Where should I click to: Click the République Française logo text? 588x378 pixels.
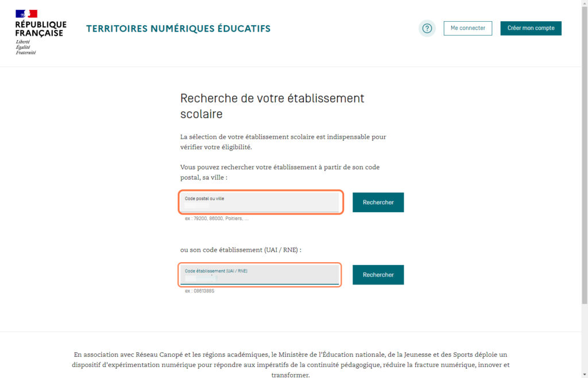click(41, 29)
